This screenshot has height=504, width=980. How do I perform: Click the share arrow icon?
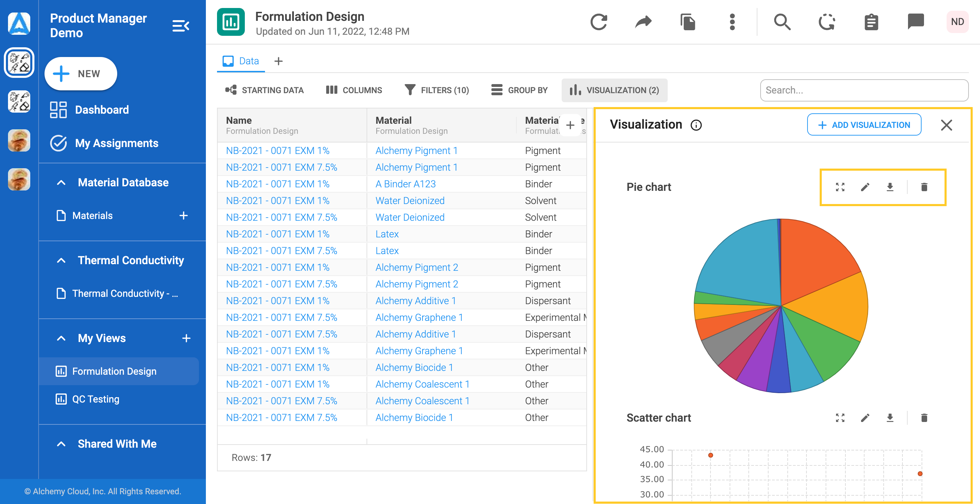(x=643, y=22)
